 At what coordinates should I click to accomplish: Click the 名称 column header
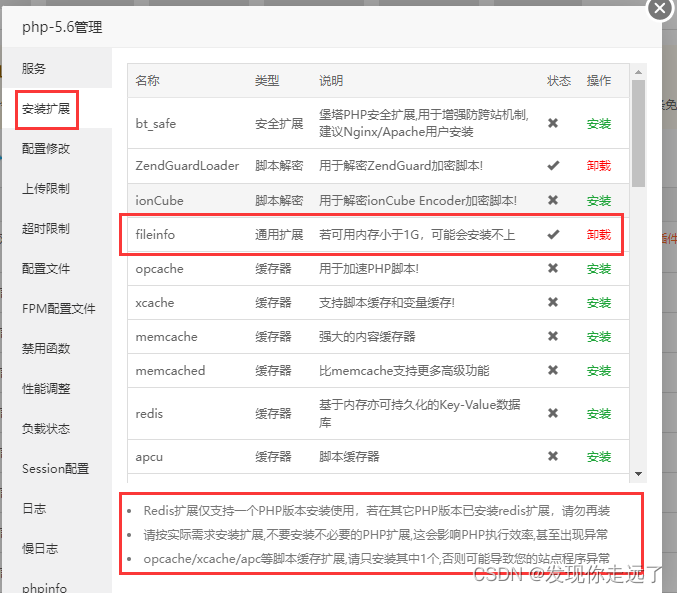[147, 80]
